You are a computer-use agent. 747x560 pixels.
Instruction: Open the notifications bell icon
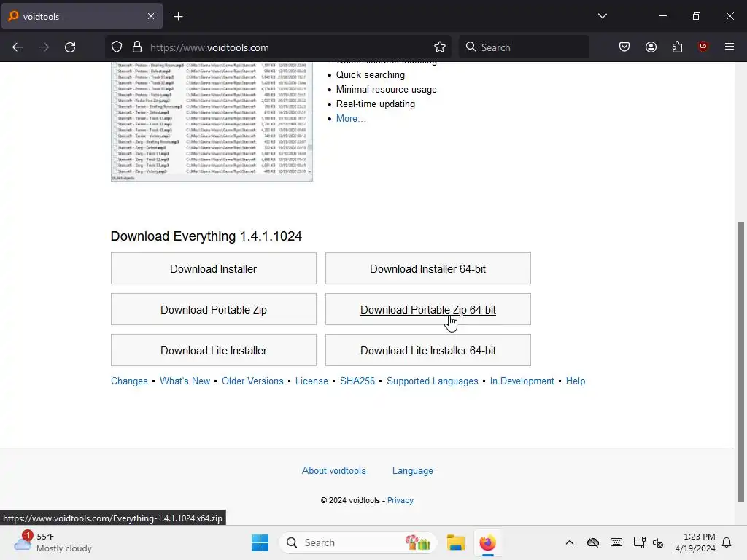727,542
